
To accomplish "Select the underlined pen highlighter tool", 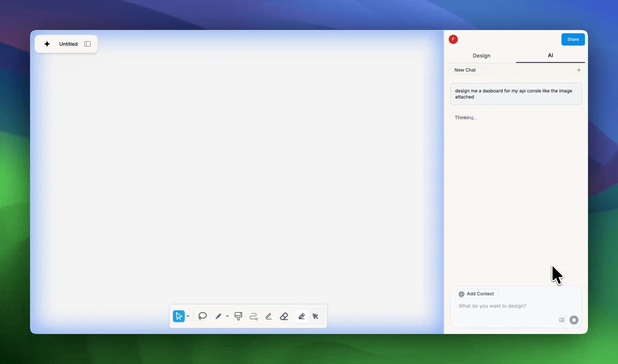I will (x=269, y=316).
